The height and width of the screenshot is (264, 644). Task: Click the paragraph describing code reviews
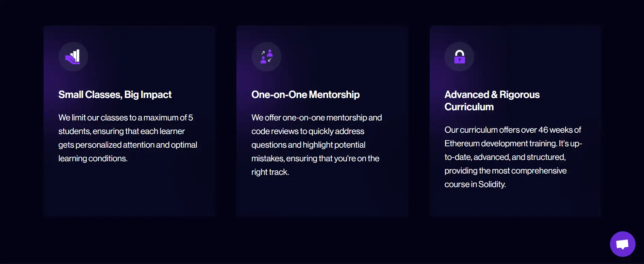coord(316,145)
